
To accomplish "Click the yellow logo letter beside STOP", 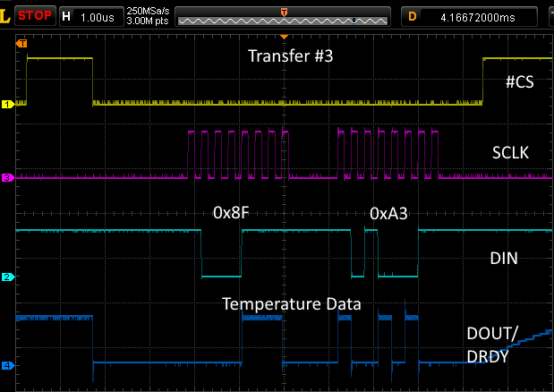I will (x=5, y=16).
